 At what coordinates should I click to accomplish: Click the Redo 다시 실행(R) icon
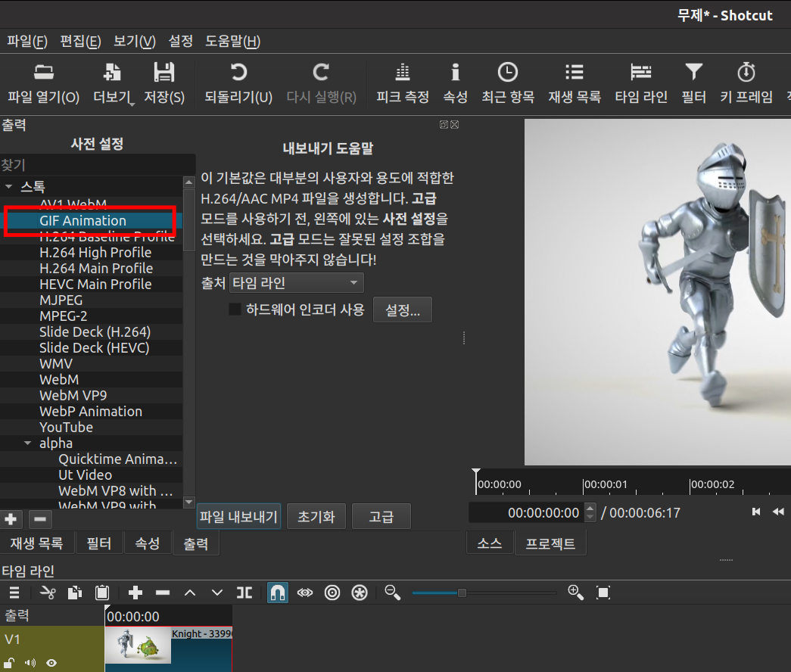(x=322, y=73)
